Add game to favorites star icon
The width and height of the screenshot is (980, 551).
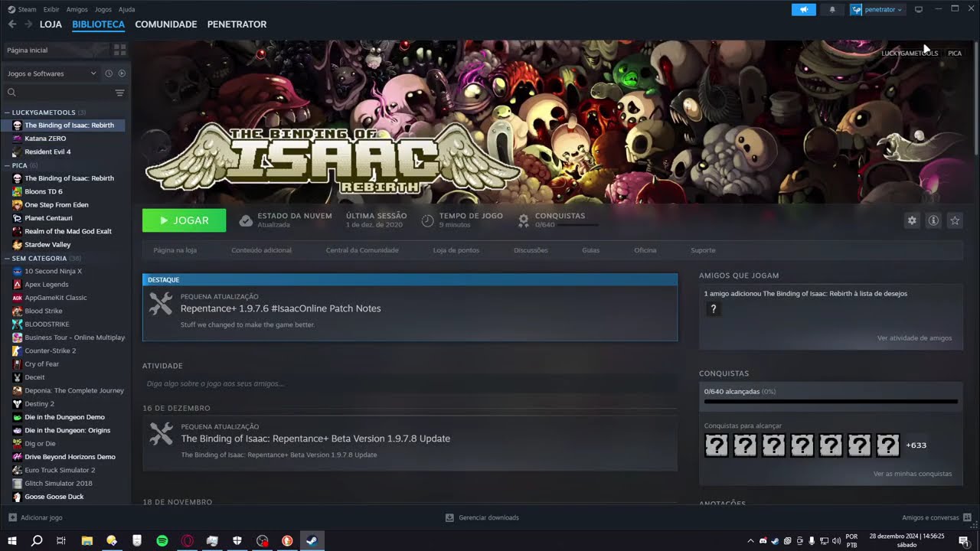coord(955,220)
